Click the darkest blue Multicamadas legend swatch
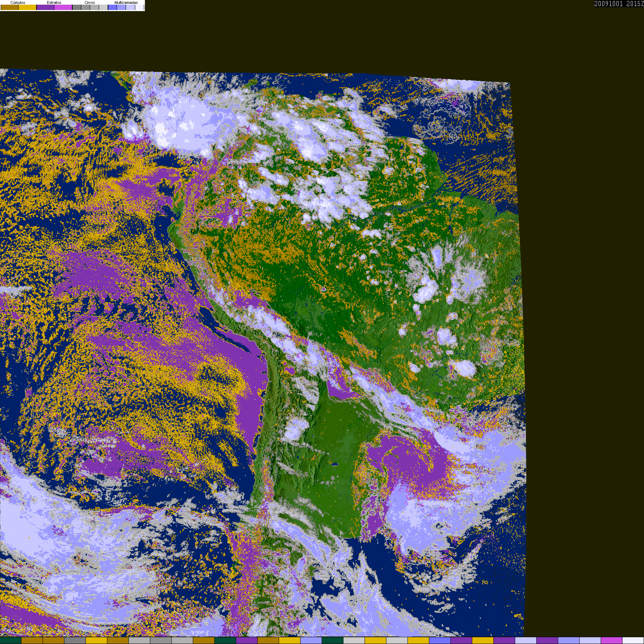Screen dimensions: 644x644 click(112, 7)
